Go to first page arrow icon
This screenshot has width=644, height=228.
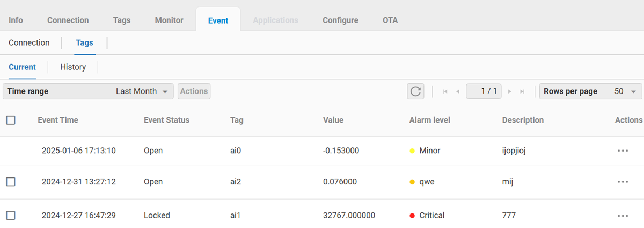(445, 92)
